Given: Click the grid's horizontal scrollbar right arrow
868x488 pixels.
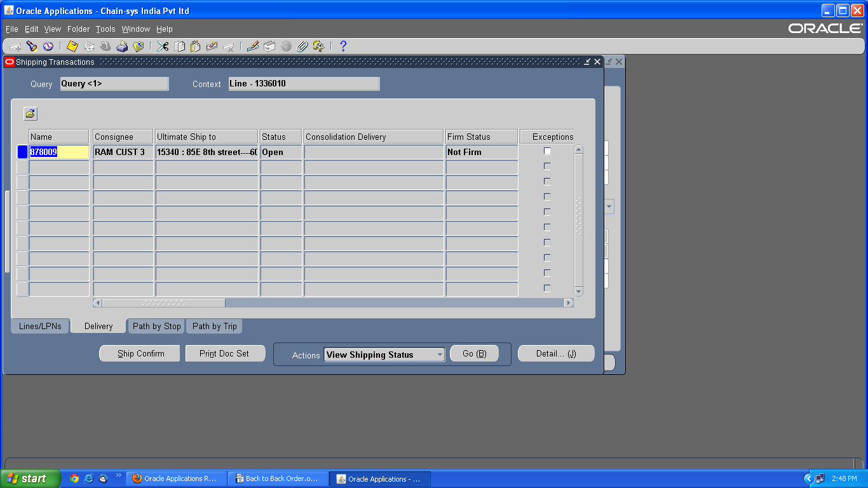Looking at the screenshot, I should click(569, 303).
